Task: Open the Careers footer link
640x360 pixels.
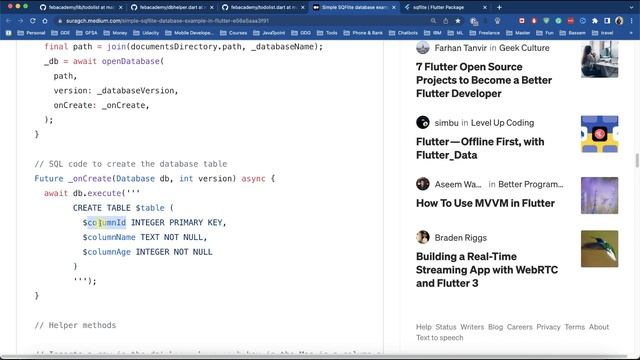Action: click(x=520, y=327)
